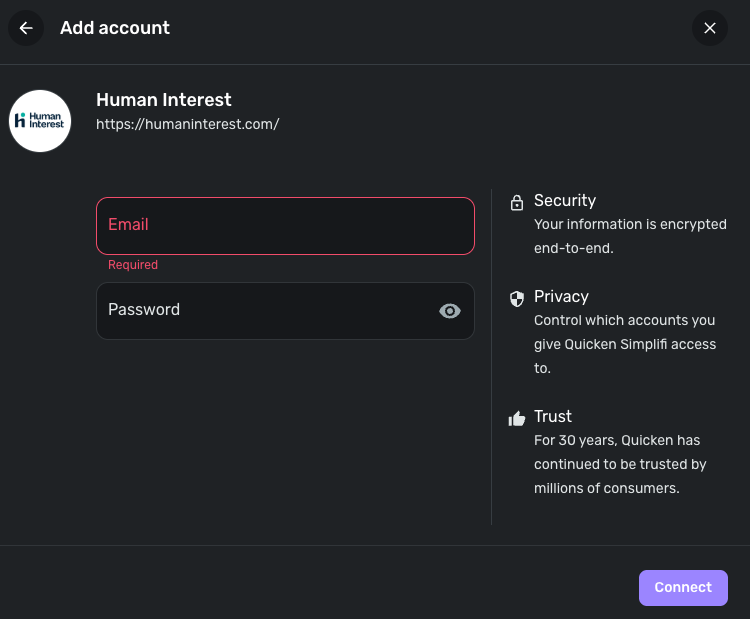Click the red Required error message
Viewport: 750px width, 619px height.
(133, 265)
